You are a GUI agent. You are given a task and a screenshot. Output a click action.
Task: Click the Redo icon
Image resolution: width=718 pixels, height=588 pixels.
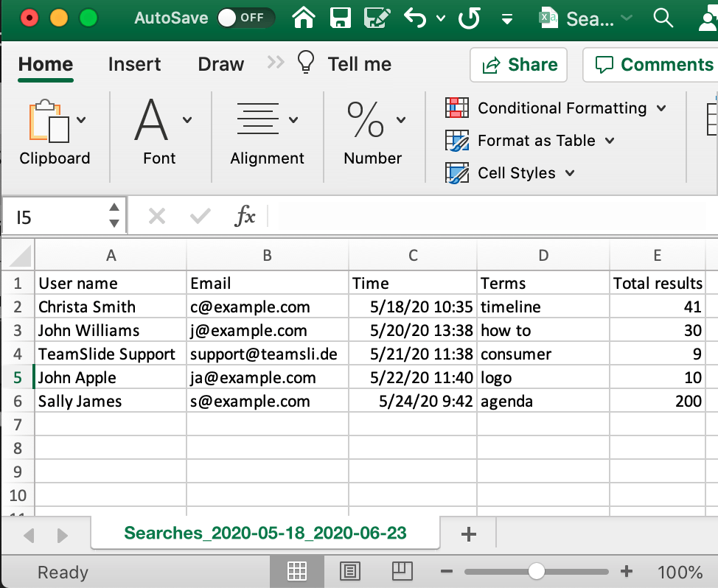[x=470, y=18]
